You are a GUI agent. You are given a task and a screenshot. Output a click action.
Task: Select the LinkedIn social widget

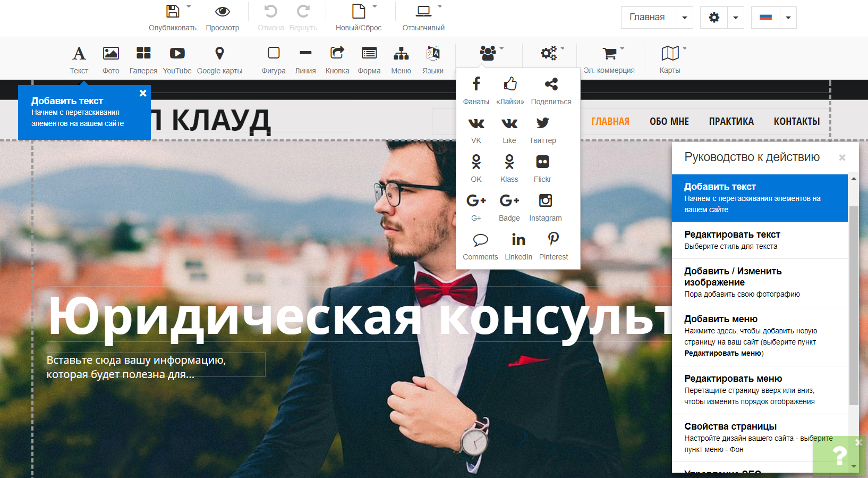(x=518, y=246)
